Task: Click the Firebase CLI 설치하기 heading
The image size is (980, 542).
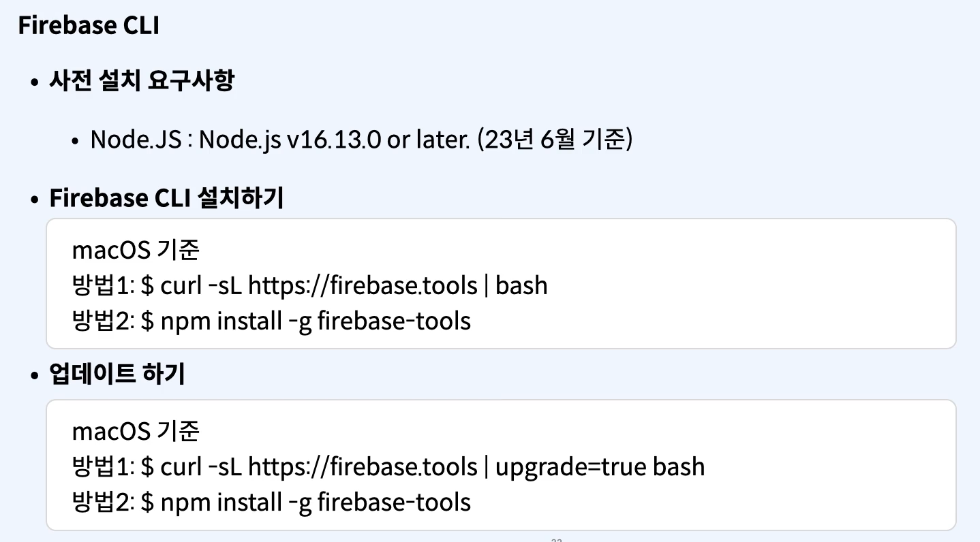Action: pyautogui.click(x=167, y=198)
